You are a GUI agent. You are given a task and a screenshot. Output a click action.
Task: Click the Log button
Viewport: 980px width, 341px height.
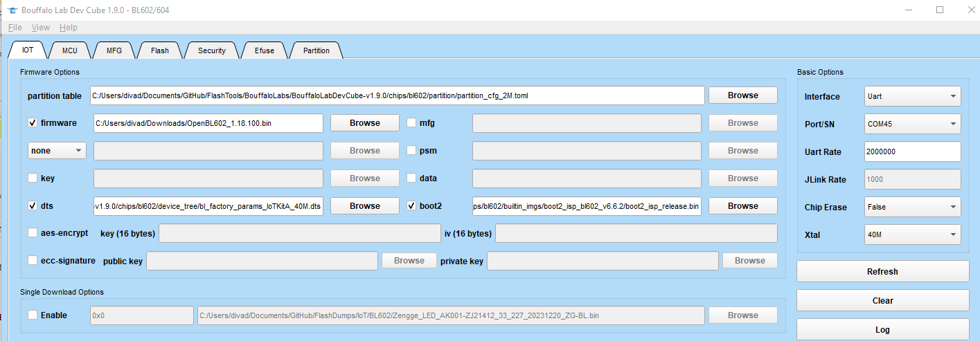(882, 330)
